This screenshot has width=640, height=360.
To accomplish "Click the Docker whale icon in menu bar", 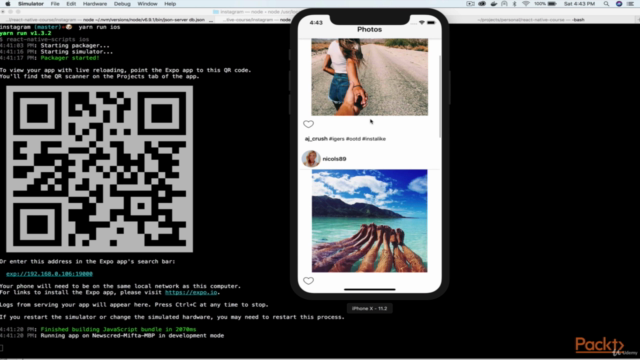I will click(x=493, y=4).
